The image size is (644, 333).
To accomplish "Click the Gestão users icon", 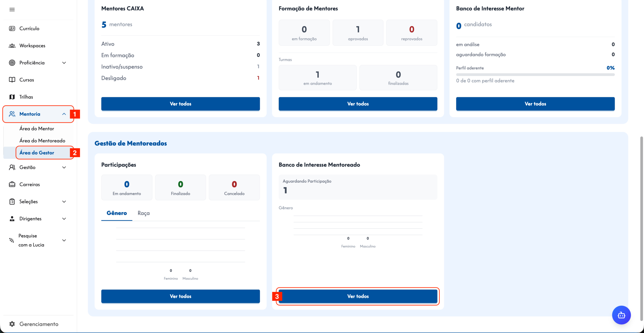I will pyautogui.click(x=12, y=167).
